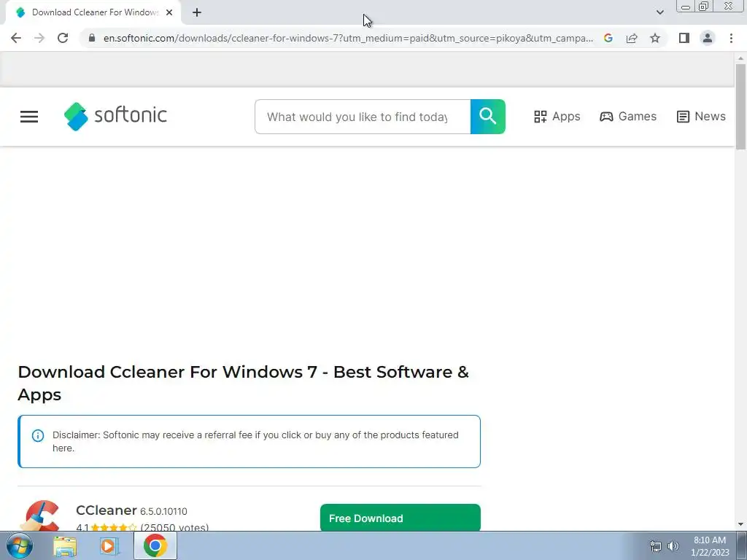Click the taskbar clock showing 8:10 AM
The height and width of the screenshot is (560, 747).
click(710, 546)
